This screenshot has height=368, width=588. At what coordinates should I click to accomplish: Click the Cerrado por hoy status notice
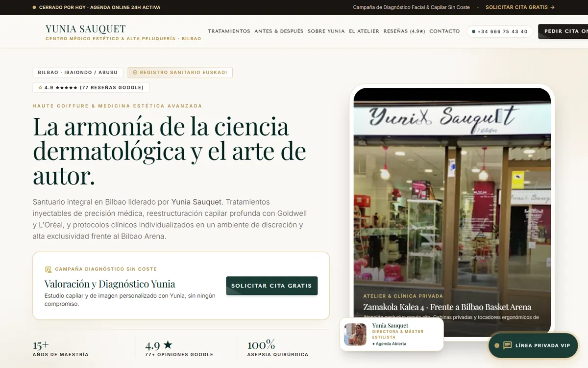click(x=96, y=7)
